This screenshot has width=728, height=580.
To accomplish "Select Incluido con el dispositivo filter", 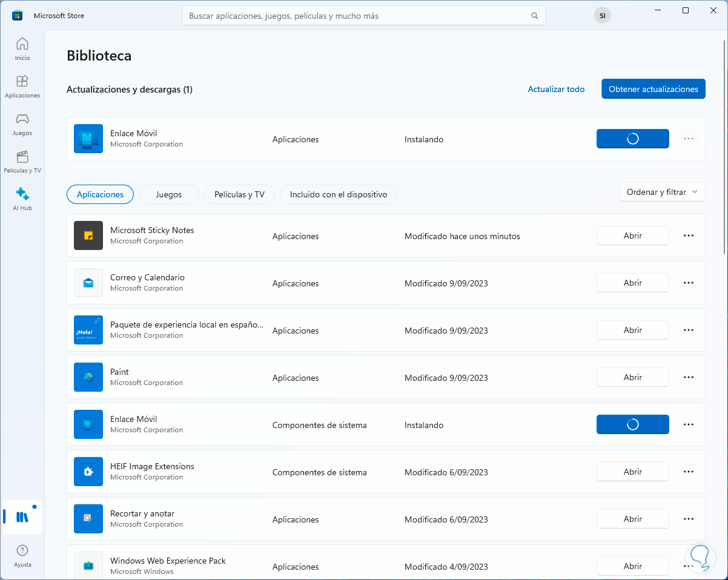I will (x=338, y=194).
